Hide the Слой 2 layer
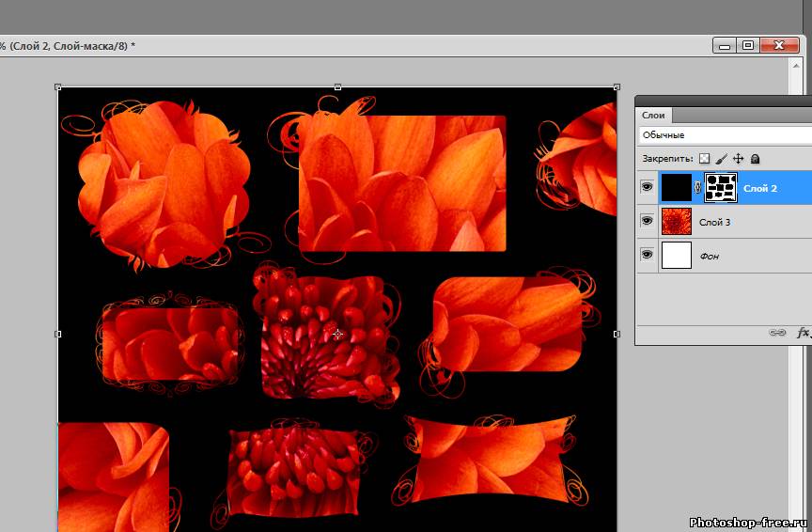 pos(647,187)
